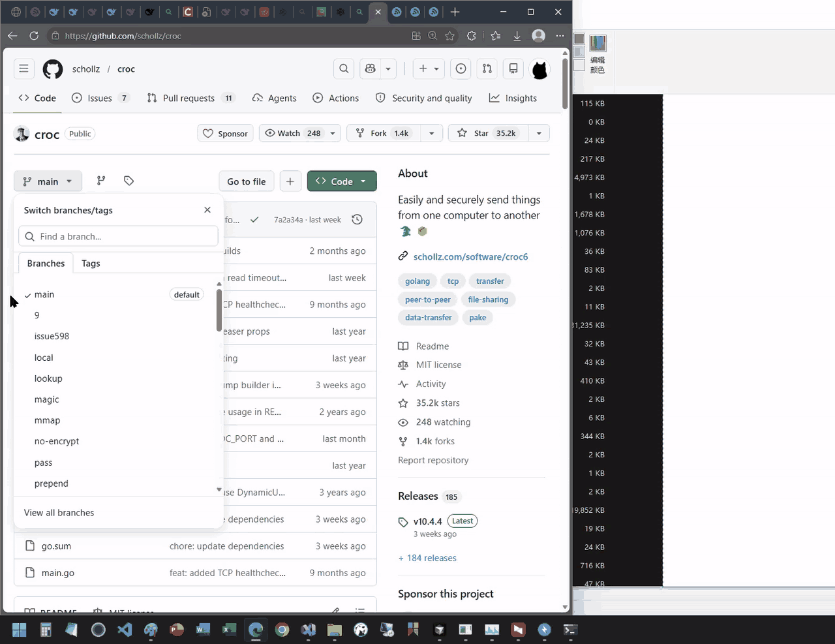Expand the Fork options dropdown arrow
Screen dimensions: 835x644
click(x=431, y=133)
